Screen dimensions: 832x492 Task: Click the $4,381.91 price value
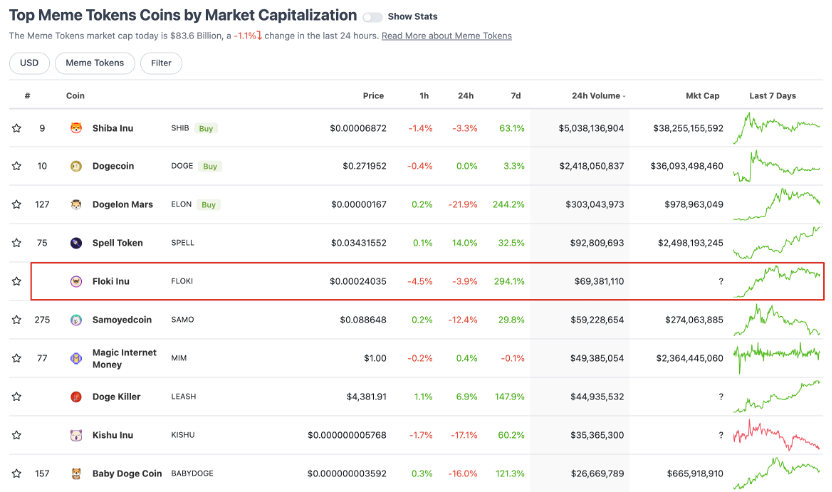coord(366,396)
